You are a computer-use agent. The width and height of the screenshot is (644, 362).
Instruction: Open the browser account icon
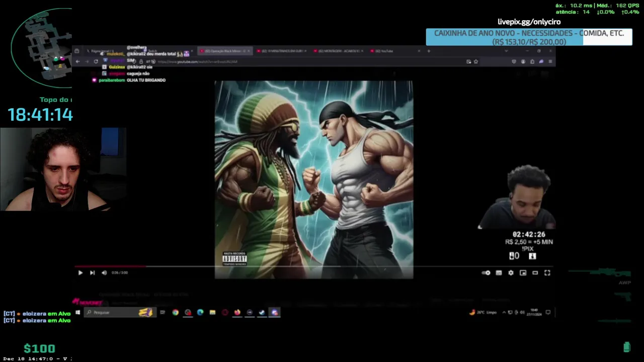coord(523,61)
